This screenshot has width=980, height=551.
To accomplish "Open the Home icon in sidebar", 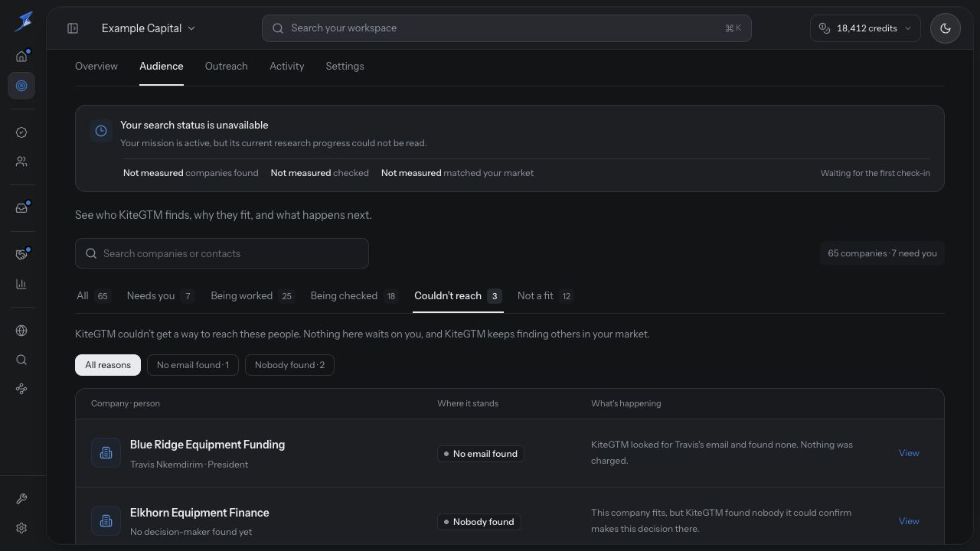I will pos(21,56).
